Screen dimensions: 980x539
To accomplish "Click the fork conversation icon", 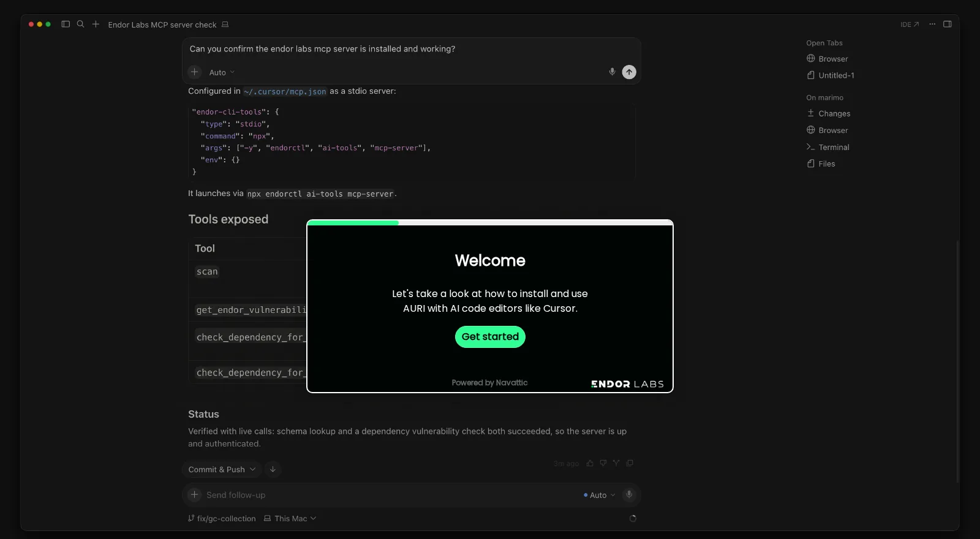I will point(616,463).
